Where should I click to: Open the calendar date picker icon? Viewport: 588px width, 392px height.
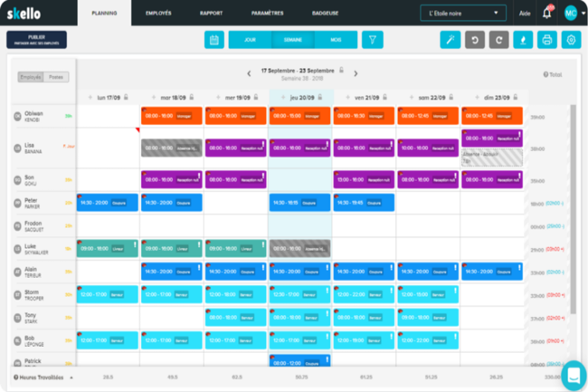[214, 40]
